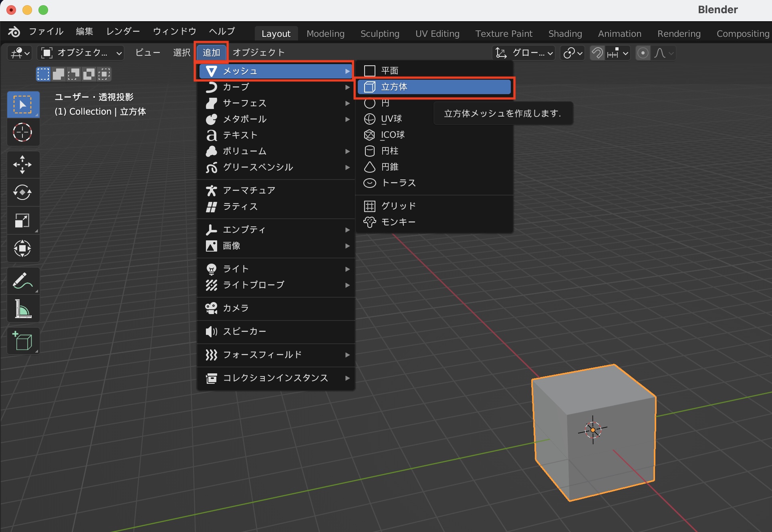772x532 pixels.
Task: Switch to the Modeling workspace tab
Action: [325, 34]
